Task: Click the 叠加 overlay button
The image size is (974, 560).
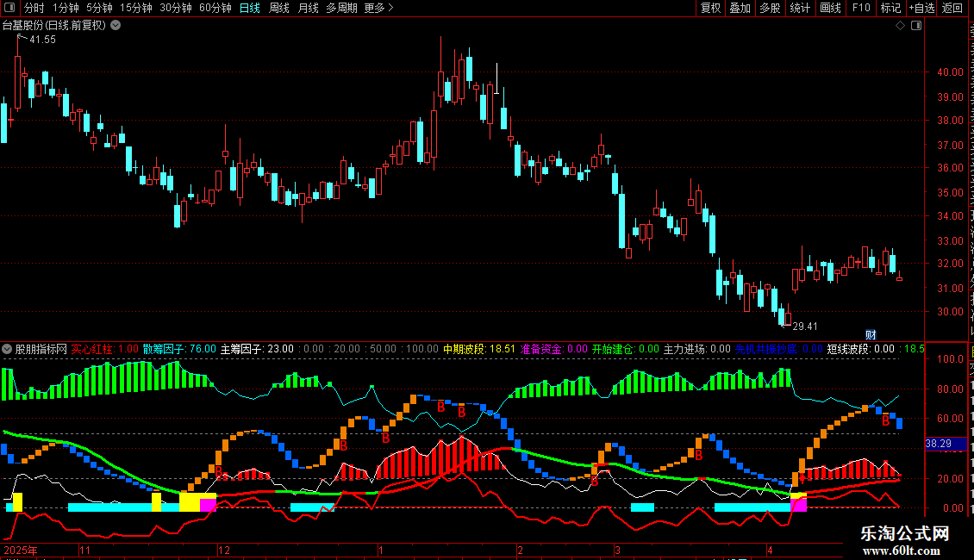Action: coord(740,8)
